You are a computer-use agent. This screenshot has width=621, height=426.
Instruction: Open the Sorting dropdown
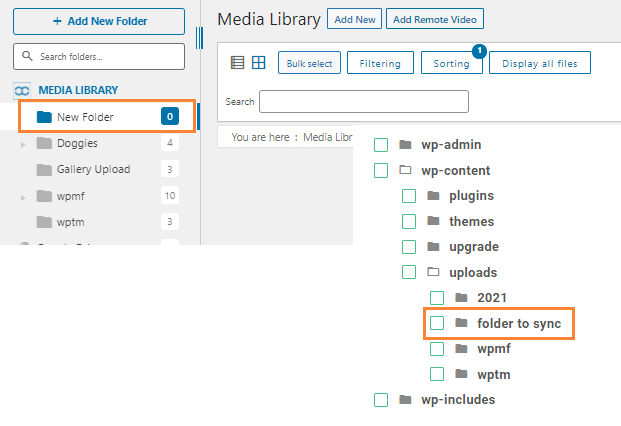tap(451, 63)
